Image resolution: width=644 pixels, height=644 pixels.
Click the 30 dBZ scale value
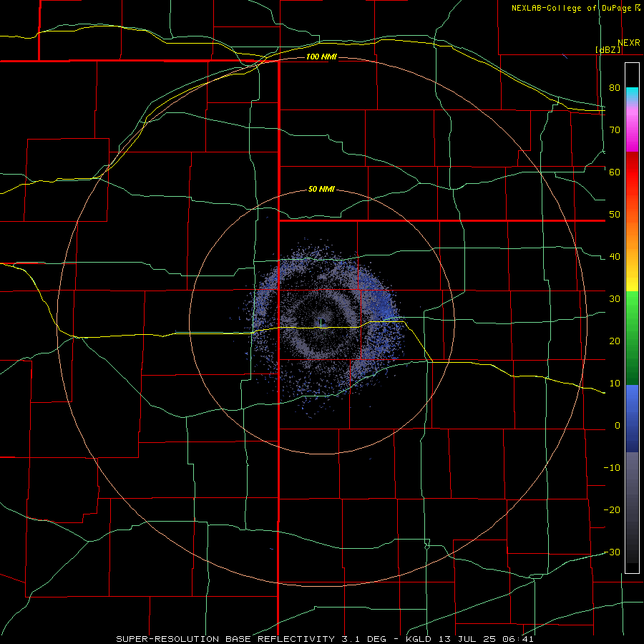point(615,299)
